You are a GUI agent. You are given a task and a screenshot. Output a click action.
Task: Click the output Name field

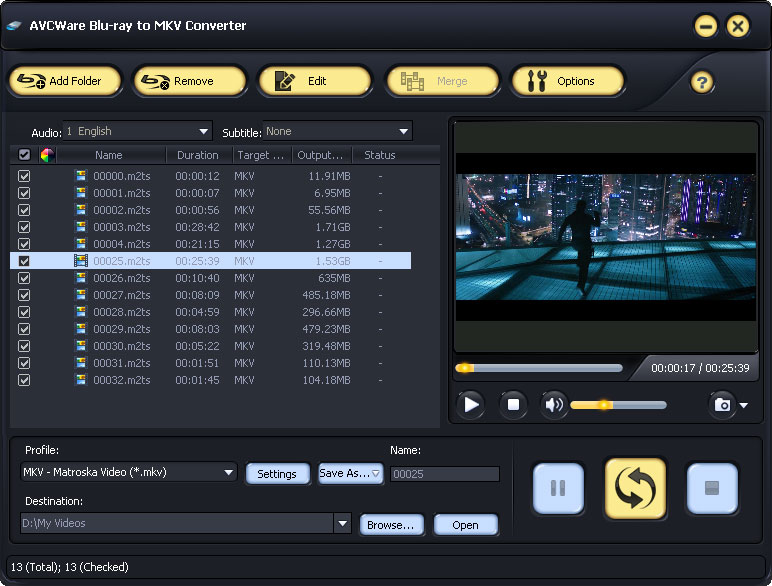click(x=445, y=474)
